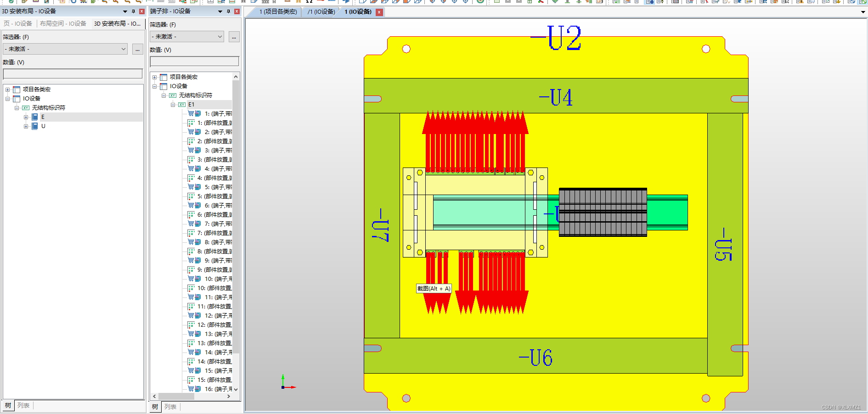Click grid icon of 1: (部件放置 row
This screenshot has height=414, width=868.
[x=191, y=123]
